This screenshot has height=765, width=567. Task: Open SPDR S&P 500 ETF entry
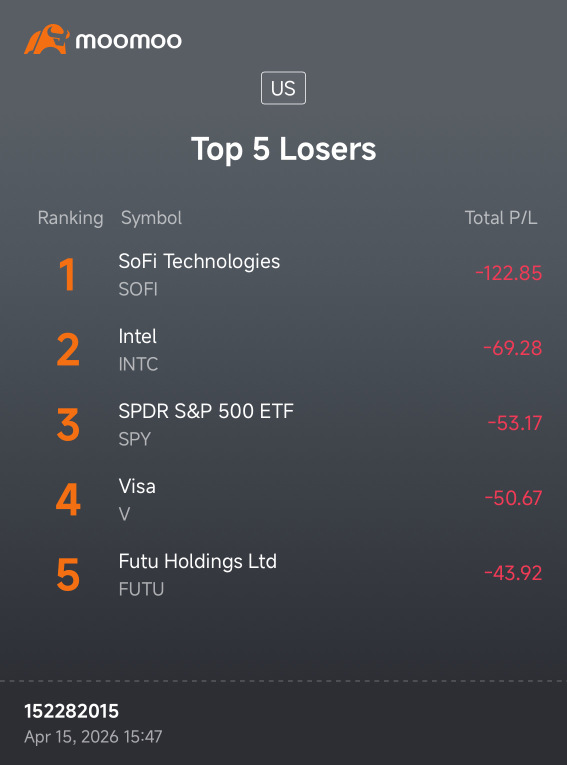[x=284, y=425]
